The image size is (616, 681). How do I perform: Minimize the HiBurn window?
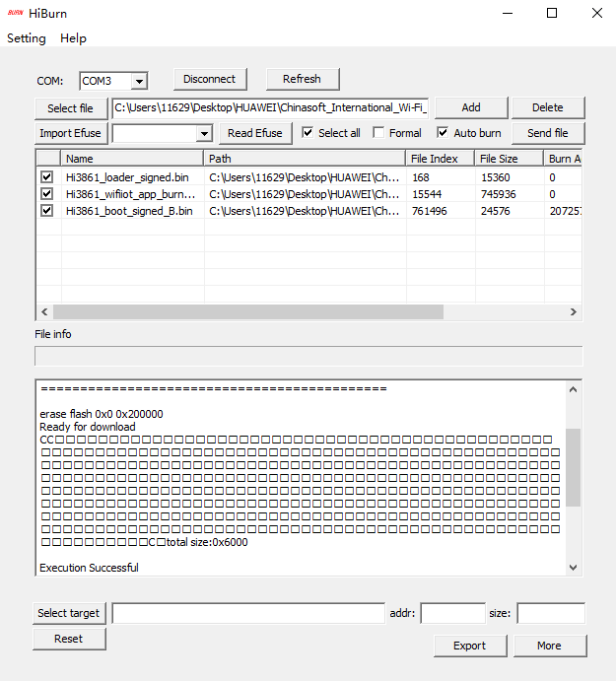(x=508, y=13)
